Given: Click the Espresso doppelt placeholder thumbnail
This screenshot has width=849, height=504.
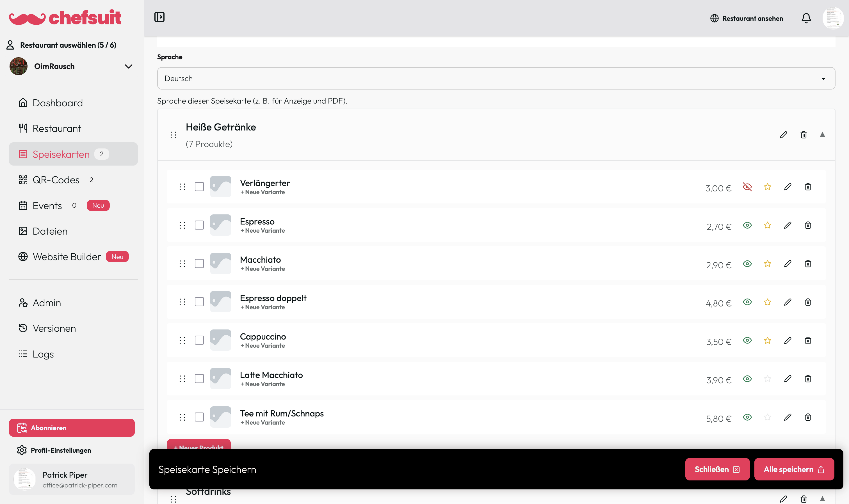Looking at the screenshot, I should coord(220,302).
